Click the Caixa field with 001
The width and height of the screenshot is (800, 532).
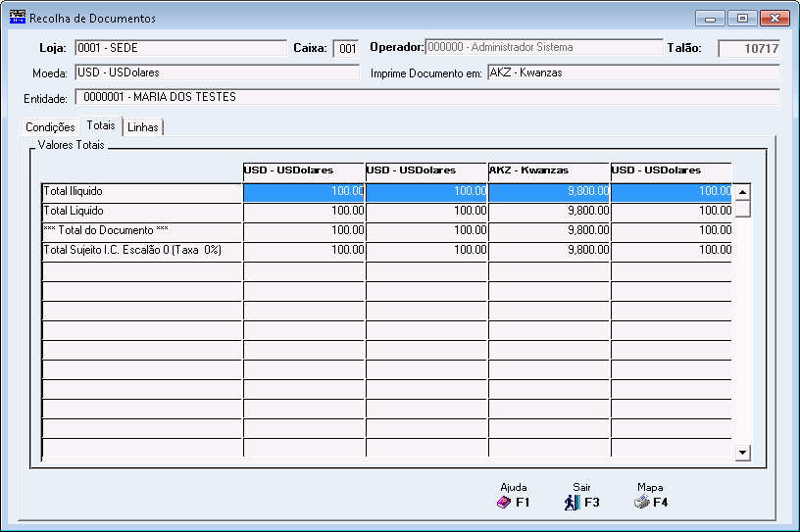[x=346, y=49]
